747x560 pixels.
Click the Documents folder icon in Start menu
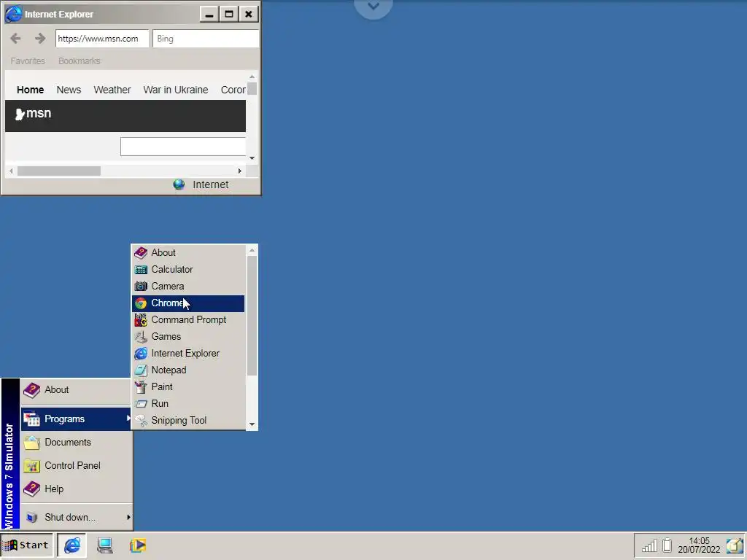click(x=32, y=443)
